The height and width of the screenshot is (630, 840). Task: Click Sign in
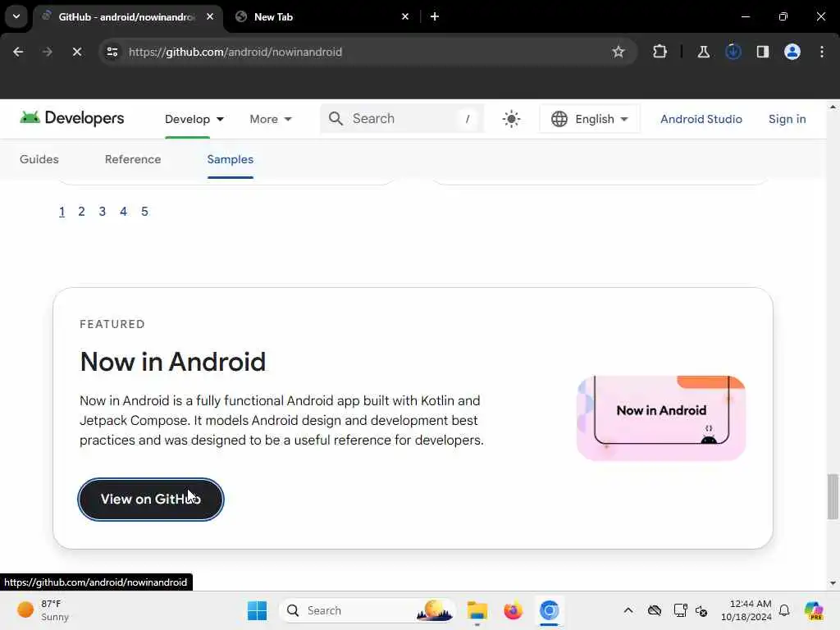coord(787,119)
